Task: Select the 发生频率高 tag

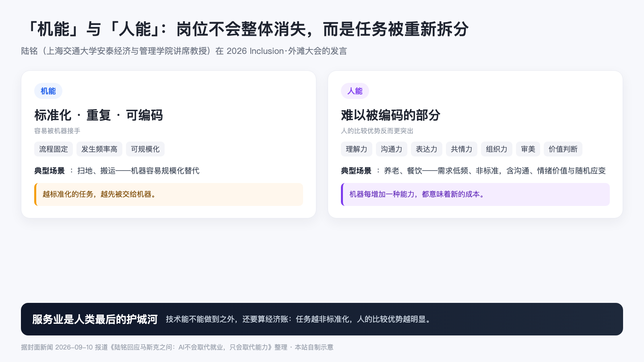Action: pyautogui.click(x=99, y=149)
